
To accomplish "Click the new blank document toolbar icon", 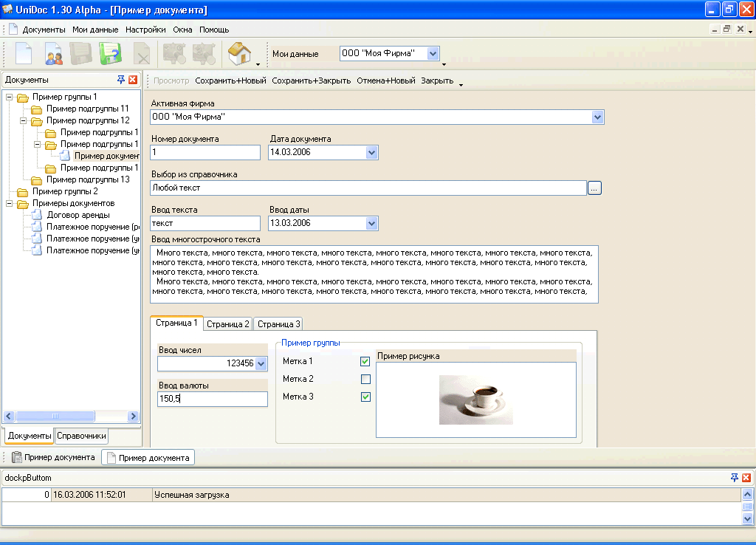I will coord(24,54).
